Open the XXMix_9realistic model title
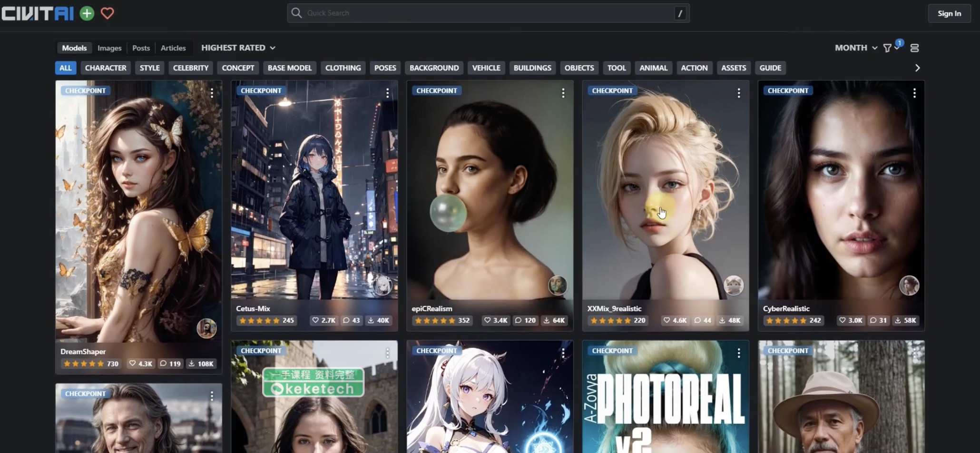The height and width of the screenshot is (453, 980). pos(615,308)
